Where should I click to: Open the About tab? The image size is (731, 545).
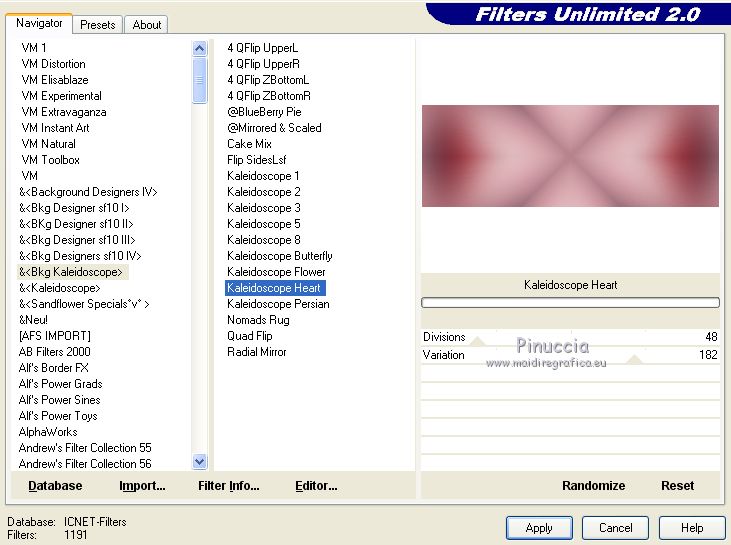click(146, 25)
